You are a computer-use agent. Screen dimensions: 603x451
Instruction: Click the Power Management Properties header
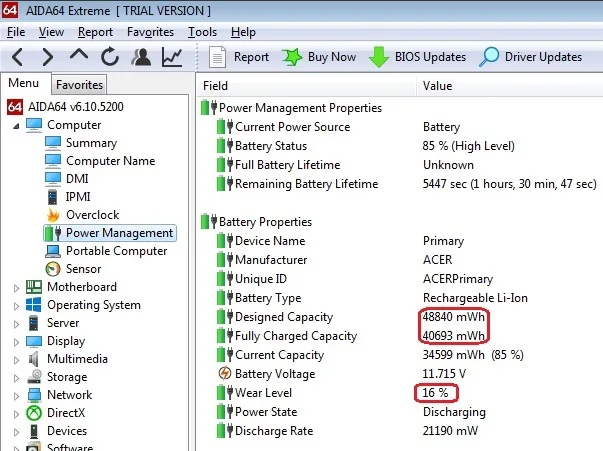pos(300,108)
